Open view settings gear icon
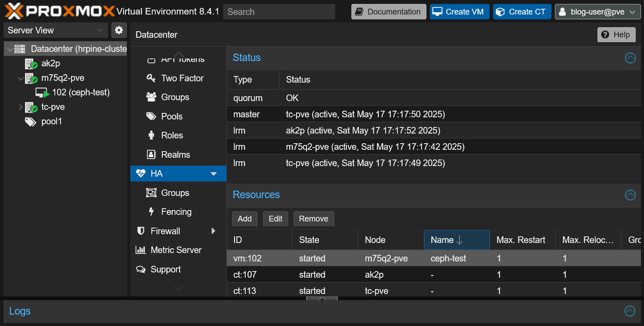Screen dimensions: 644x326 (x=119, y=30)
